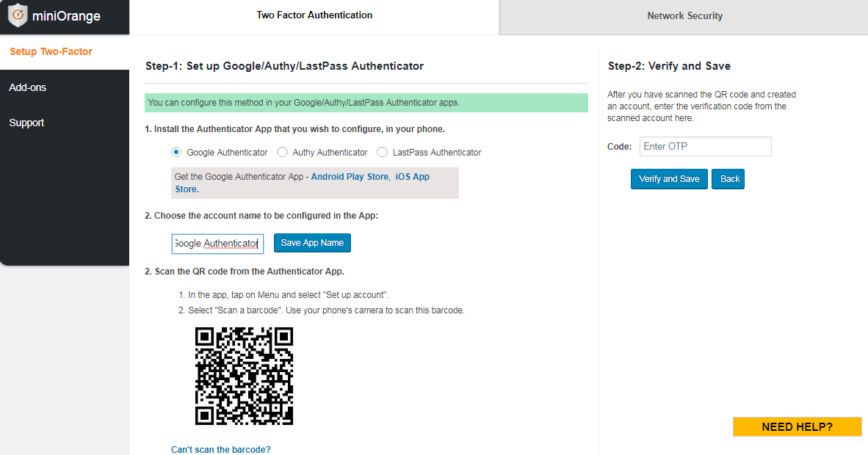868x455 pixels.
Task: Click the Back button
Action: tap(728, 179)
